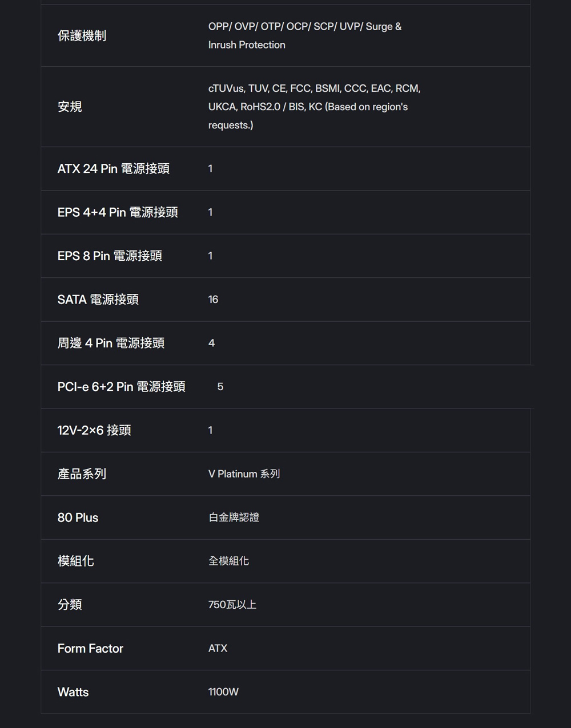
Task: Click the SATA connector count 16
Action: (213, 300)
